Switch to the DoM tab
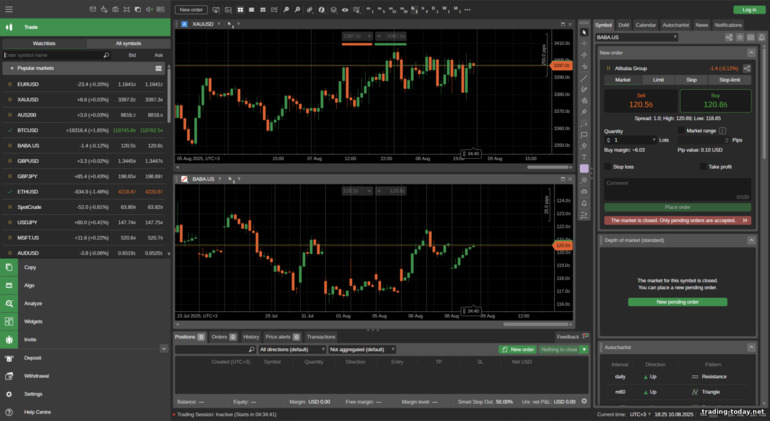The height and width of the screenshot is (421, 770). click(623, 25)
